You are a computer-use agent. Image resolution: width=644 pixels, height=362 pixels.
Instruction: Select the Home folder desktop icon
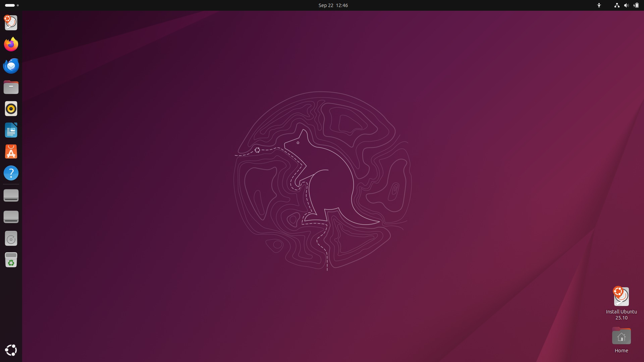621,336
